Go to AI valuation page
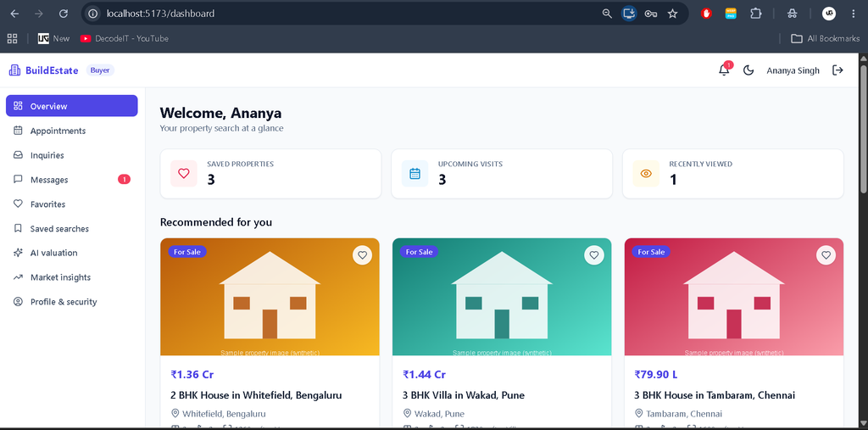This screenshot has width=868, height=430. tap(72, 253)
